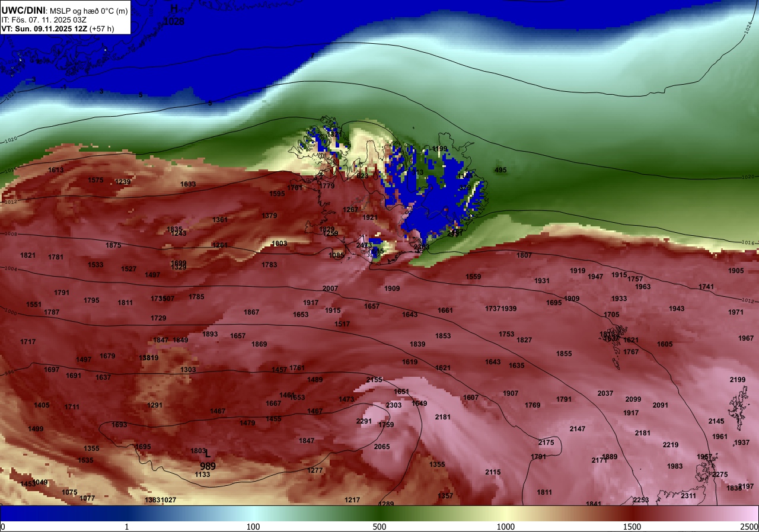Image resolution: width=759 pixels, height=532 pixels.
Task: Click the 1405 height value
Action: (42, 405)
